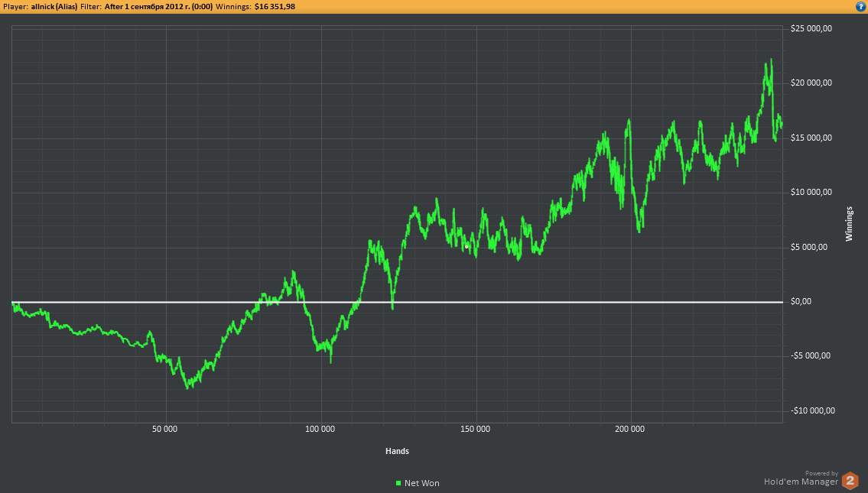This screenshot has height=493, width=868.
Task: Select the 100 000 hands axis label
Action: point(320,430)
